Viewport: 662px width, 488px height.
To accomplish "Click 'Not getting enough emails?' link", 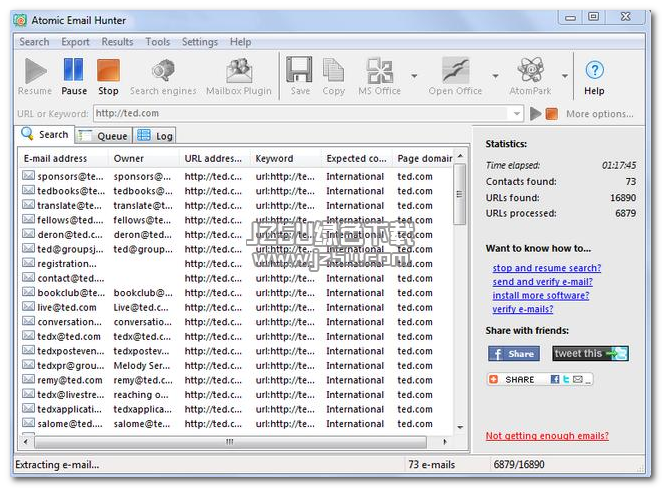I will pos(547,436).
